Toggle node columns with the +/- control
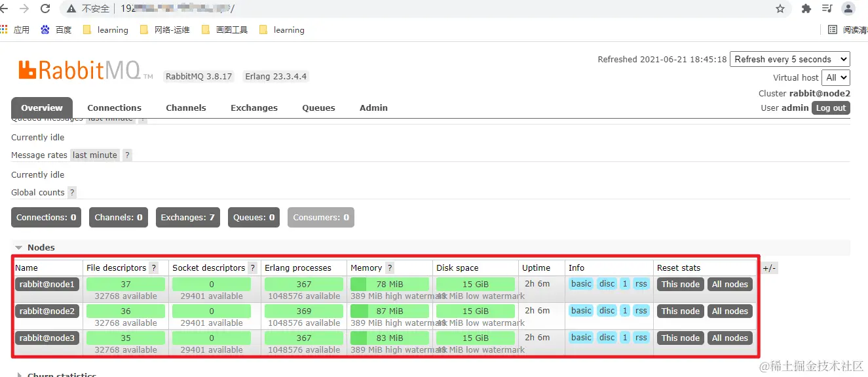 point(769,268)
